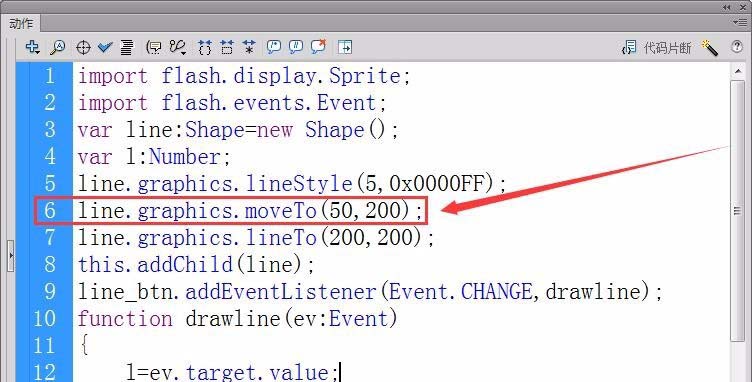
Task: Click line number 1 in gutter
Action: [50, 76]
